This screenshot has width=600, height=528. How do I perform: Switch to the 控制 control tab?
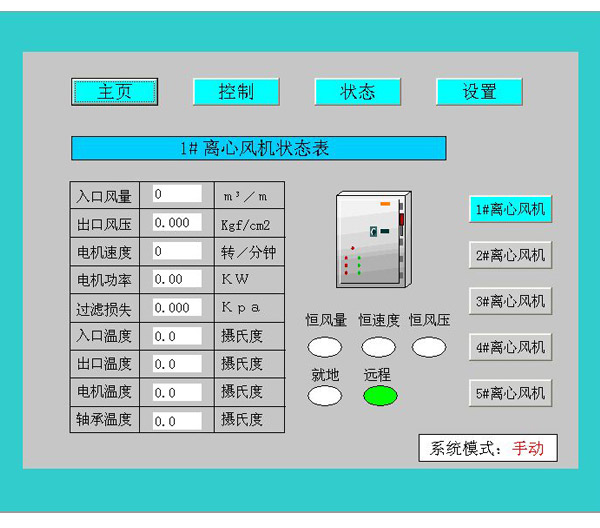pyautogui.click(x=236, y=92)
